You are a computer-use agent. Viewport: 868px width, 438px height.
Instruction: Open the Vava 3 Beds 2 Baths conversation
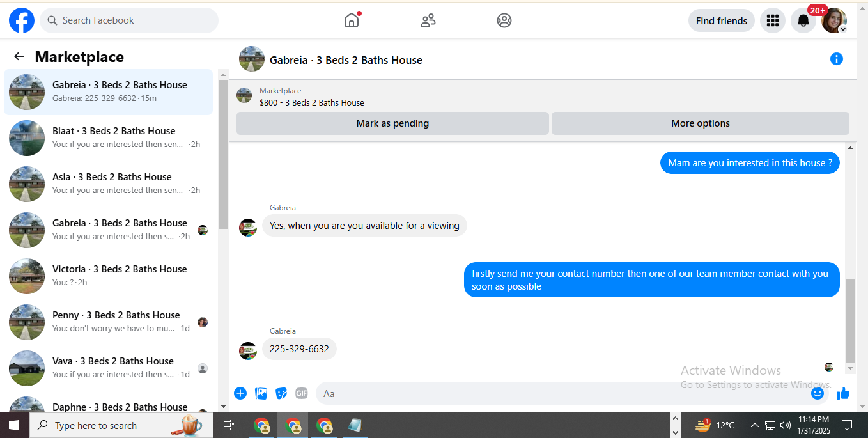(x=109, y=368)
